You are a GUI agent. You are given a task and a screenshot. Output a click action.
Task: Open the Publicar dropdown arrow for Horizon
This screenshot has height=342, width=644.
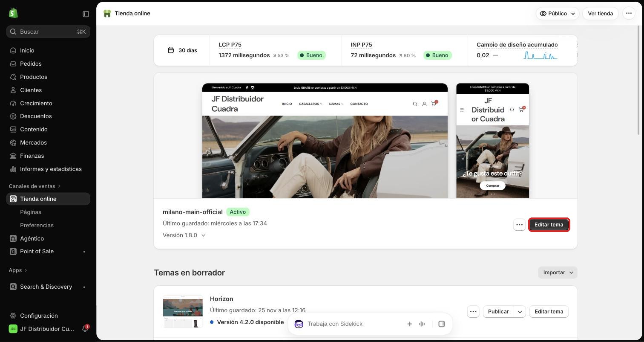(520, 312)
